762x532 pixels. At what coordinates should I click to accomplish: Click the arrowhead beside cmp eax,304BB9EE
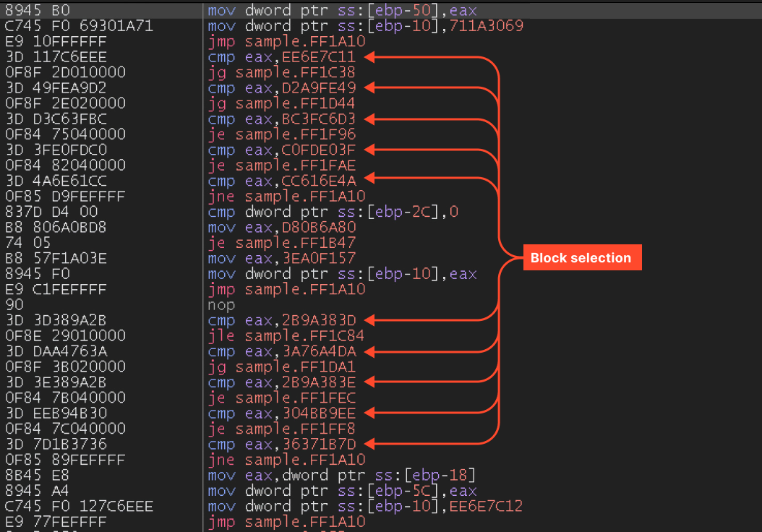[370, 413]
